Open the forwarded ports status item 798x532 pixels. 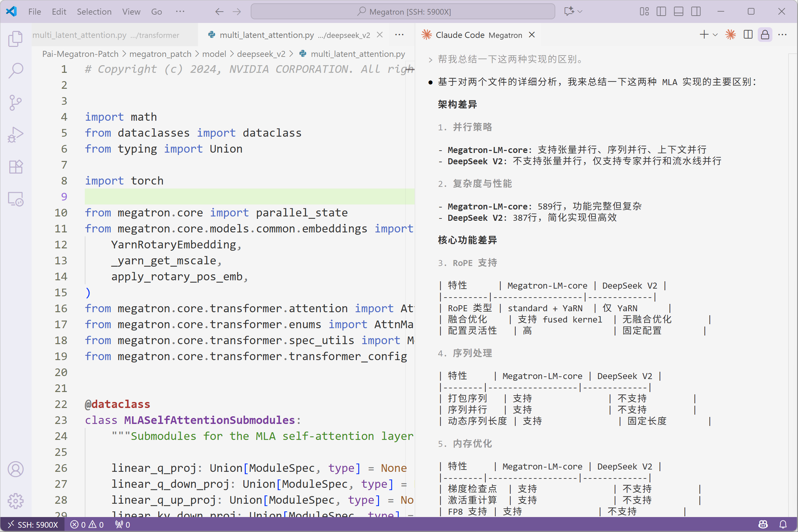pyautogui.click(x=122, y=525)
